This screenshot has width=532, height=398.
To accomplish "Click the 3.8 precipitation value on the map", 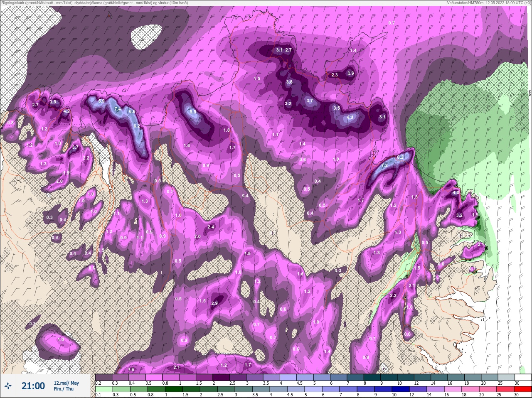I will click(289, 82).
